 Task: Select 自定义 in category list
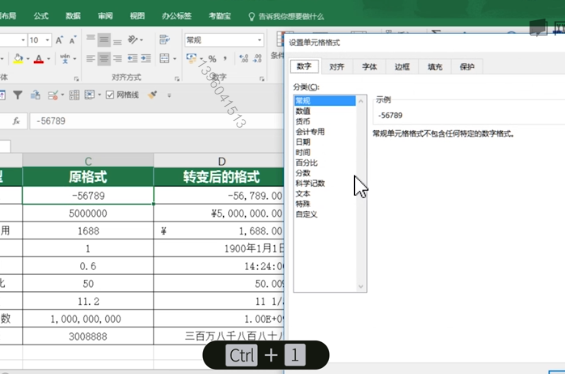click(x=307, y=214)
